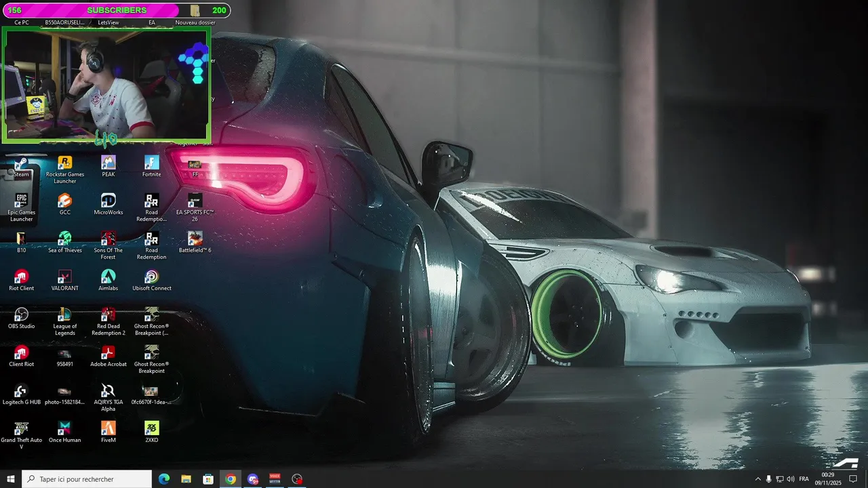Select the Aimlabs icon
The width and height of the screenshot is (868, 488).
click(108, 281)
